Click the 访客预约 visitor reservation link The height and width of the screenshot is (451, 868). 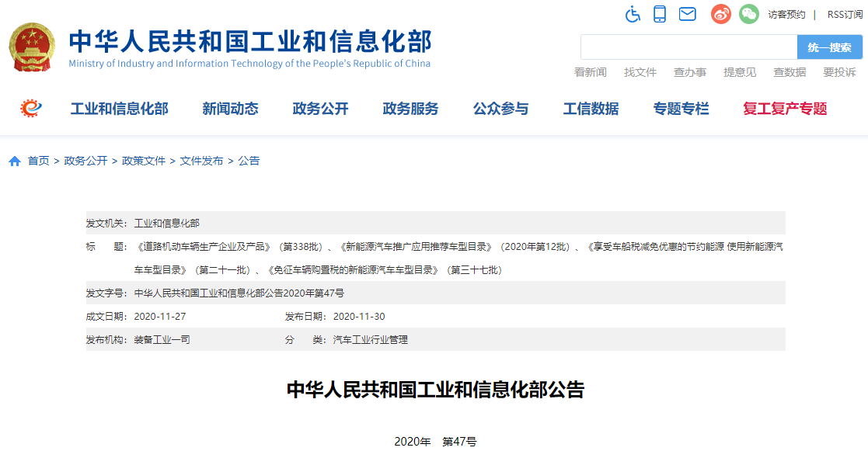click(786, 14)
